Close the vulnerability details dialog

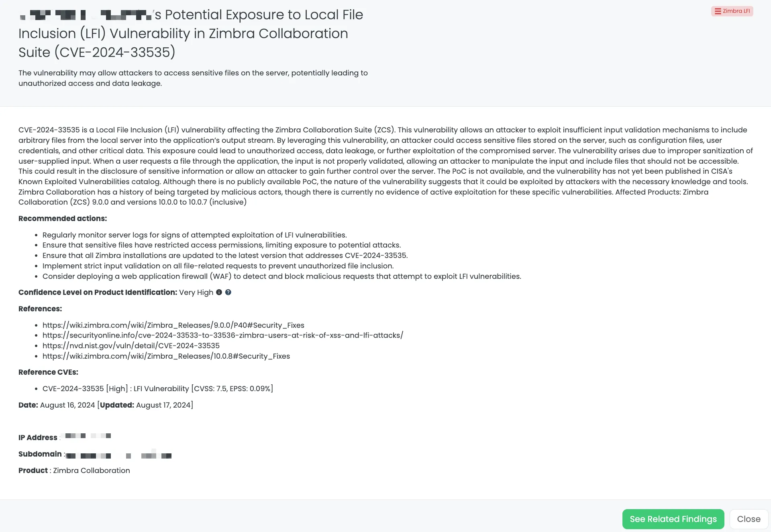(x=749, y=519)
